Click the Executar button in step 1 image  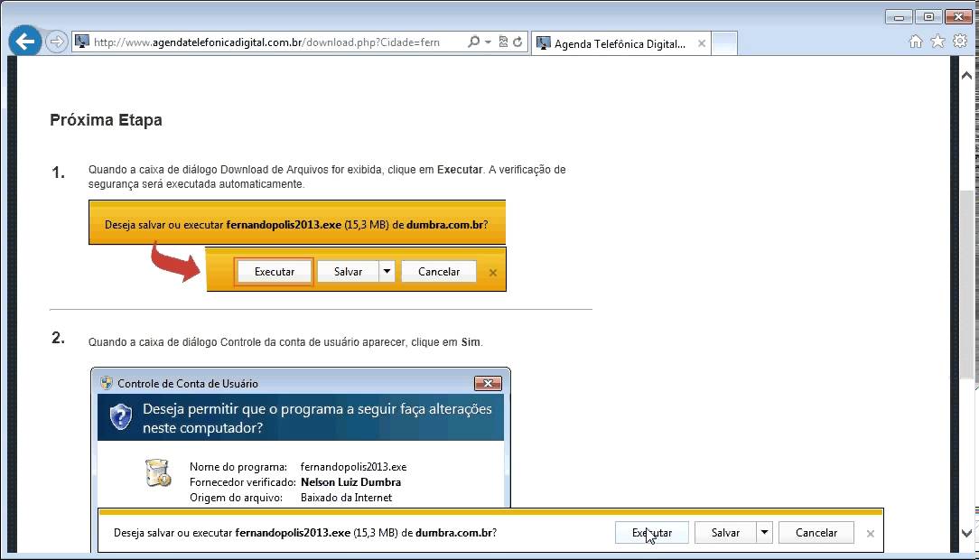point(274,272)
